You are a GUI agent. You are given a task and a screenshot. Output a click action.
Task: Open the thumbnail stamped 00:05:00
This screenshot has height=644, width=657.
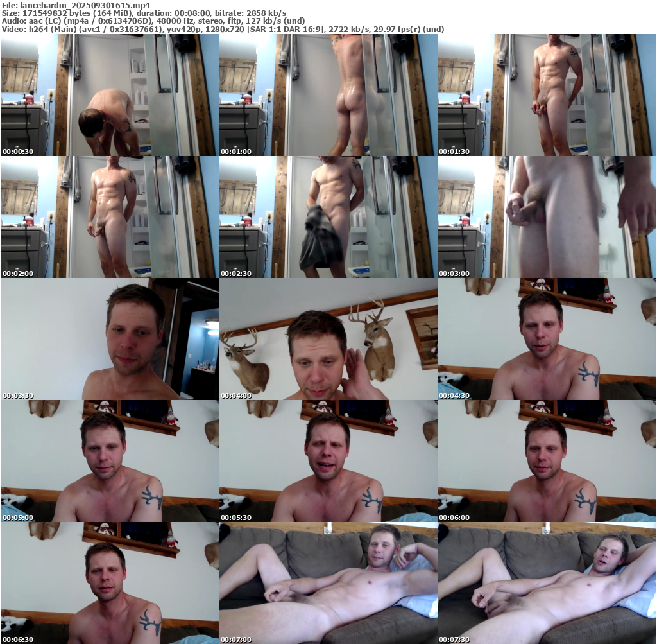[110, 461]
